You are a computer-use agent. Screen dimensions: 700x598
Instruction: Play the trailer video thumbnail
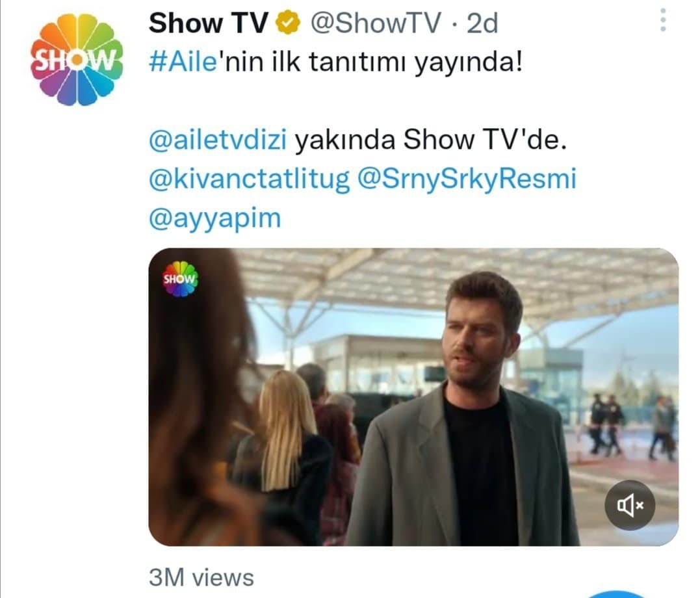pyautogui.click(x=413, y=397)
